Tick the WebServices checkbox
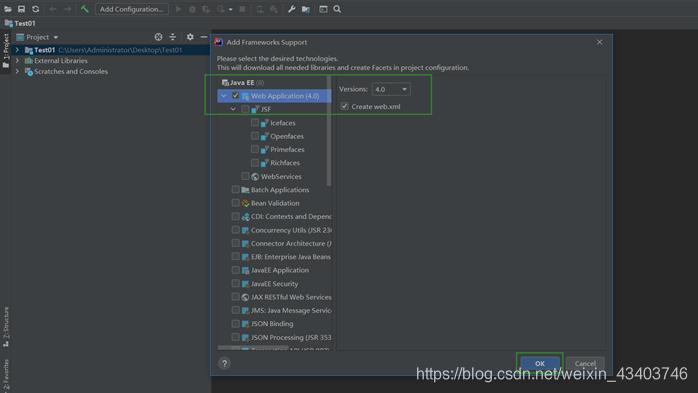The height and width of the screenshot is (393, 698). (x=245, y=176)
